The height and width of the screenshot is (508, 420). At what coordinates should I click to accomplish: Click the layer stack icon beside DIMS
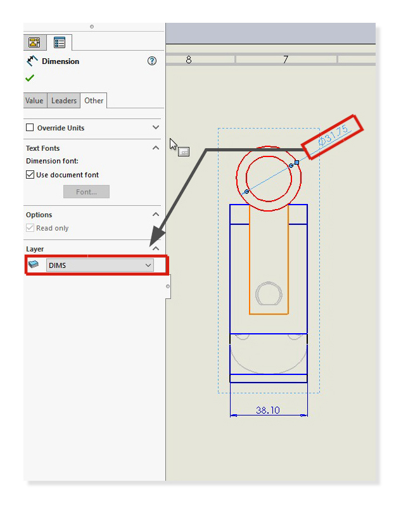[34, 265]
